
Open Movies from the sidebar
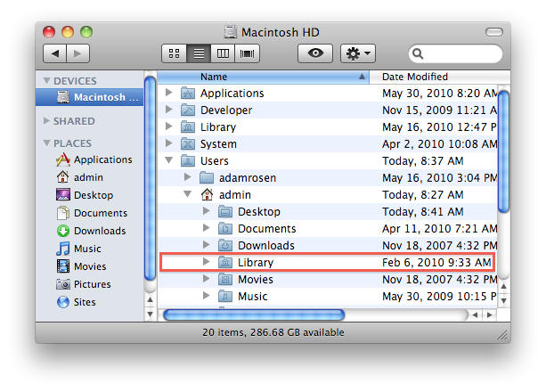pyautogui.click(x=89, y=266)
